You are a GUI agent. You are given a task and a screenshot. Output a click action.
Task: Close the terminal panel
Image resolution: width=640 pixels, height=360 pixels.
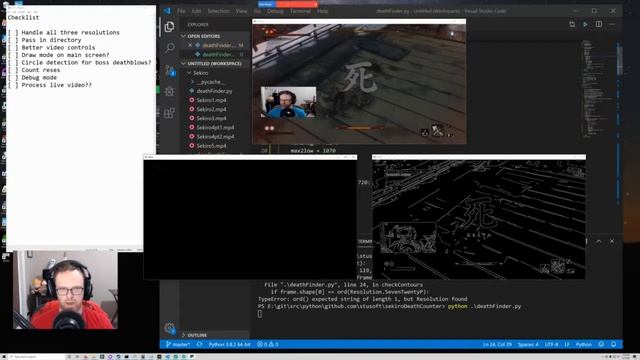pyautogui.click(x=612, y=241)
